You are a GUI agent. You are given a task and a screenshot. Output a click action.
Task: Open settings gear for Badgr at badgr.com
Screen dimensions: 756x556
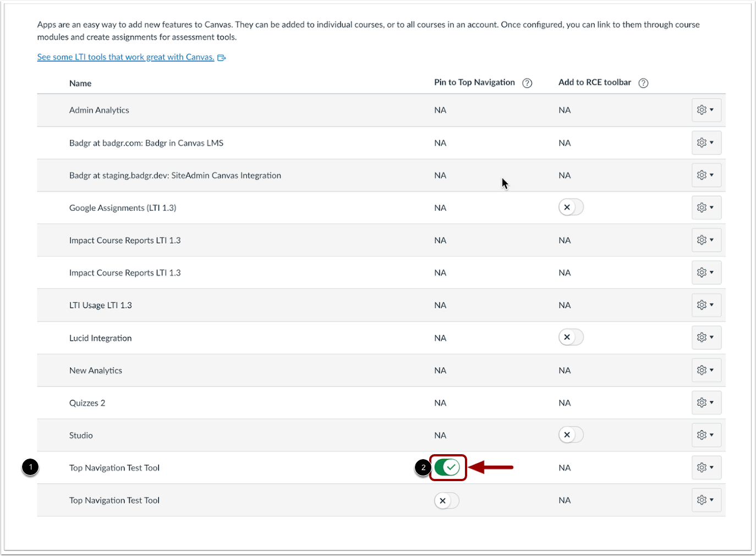point(706,143)
